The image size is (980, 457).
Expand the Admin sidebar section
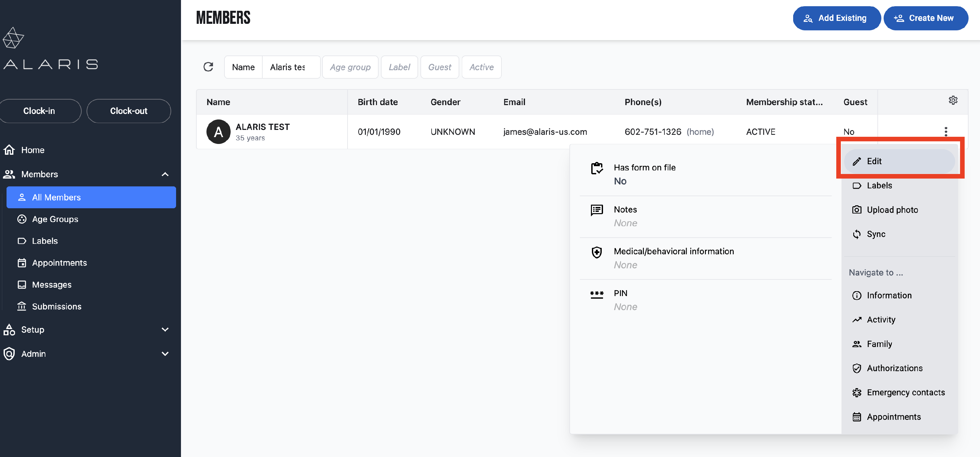pyautogui.click(x=165, y=354)
